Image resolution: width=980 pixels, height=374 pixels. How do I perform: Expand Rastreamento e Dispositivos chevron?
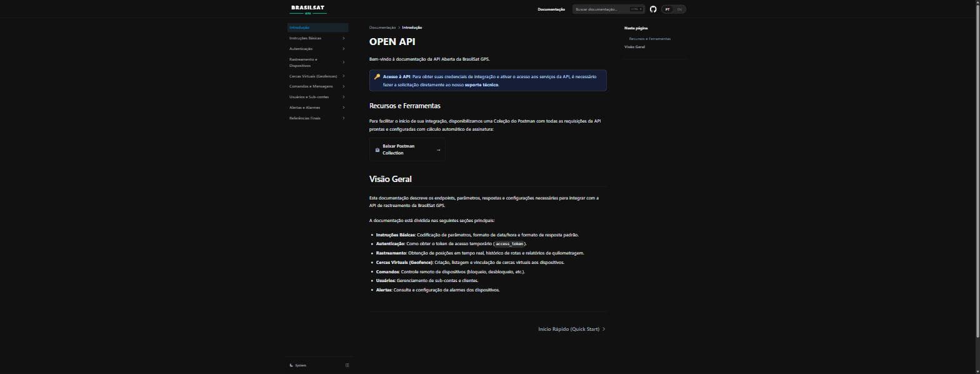pyautogui.click(x=344, y=63)
